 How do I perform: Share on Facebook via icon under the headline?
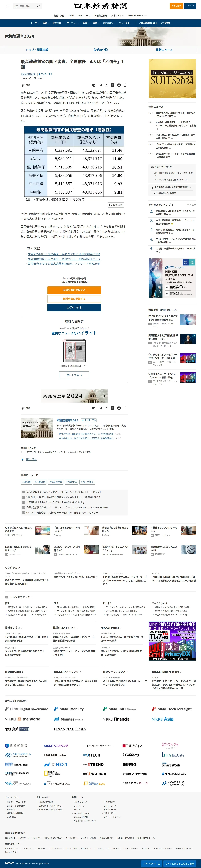[119, 85]
